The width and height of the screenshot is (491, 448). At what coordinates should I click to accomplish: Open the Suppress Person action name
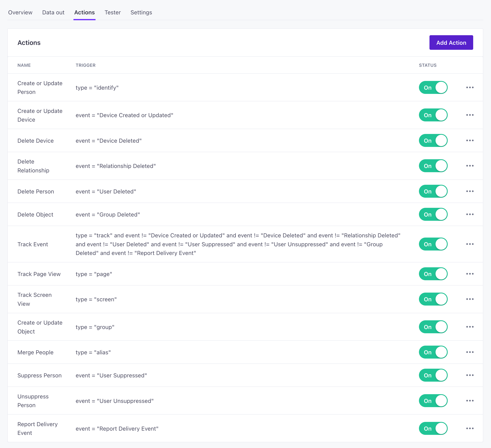[x=39, y=376]
